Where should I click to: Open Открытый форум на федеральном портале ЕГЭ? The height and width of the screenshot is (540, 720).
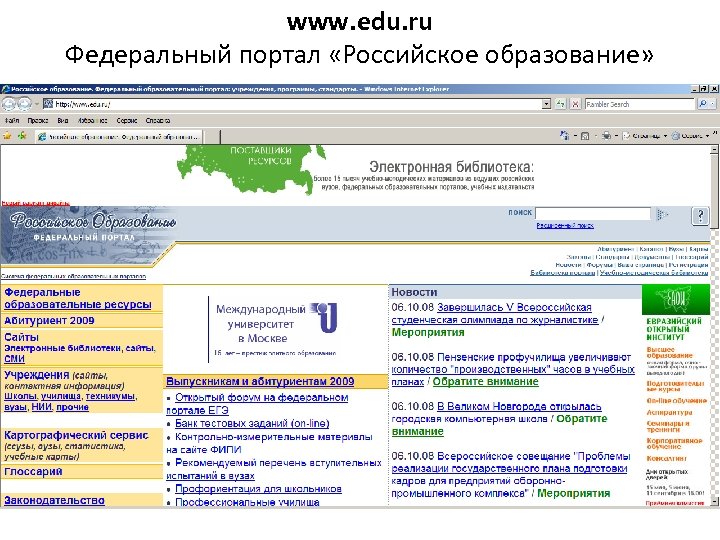click(x=257, y=404)
